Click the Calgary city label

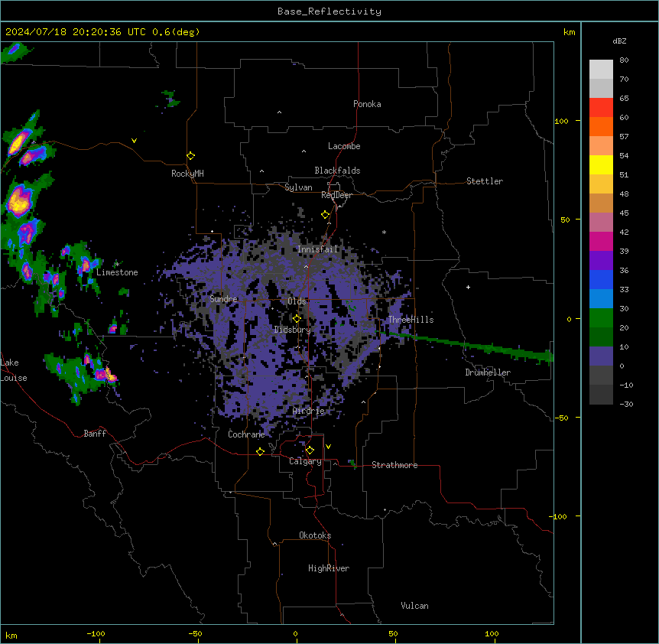coord(305,461)
